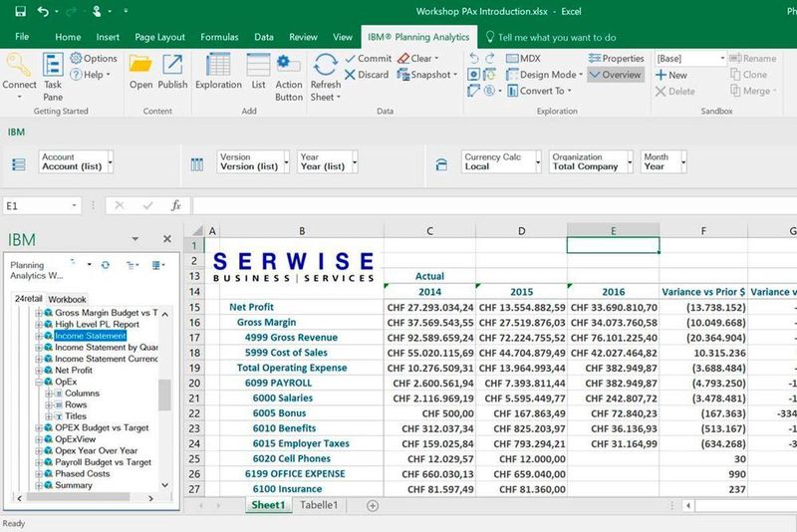Click the Undo arrow in the quick access toolbar
The image size is (797, 532).
tap(43, 11)
